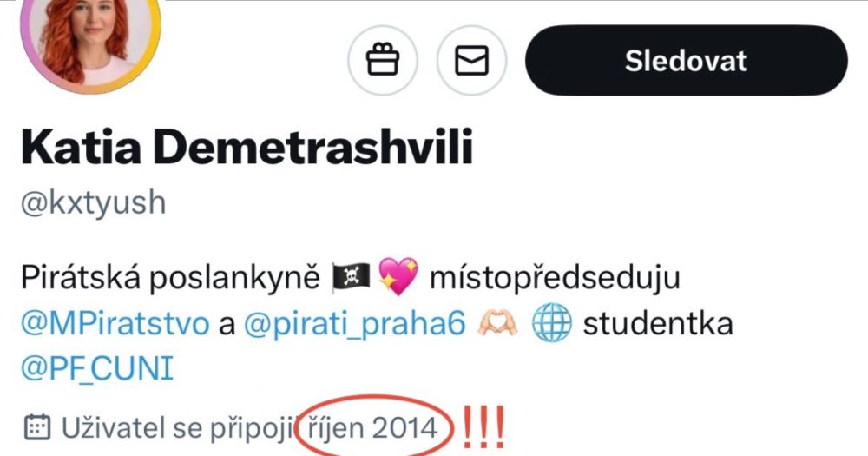Screen dimensions: 868x456
Task: Open direct message via envelope icon
Action: (x=471, y=60)
